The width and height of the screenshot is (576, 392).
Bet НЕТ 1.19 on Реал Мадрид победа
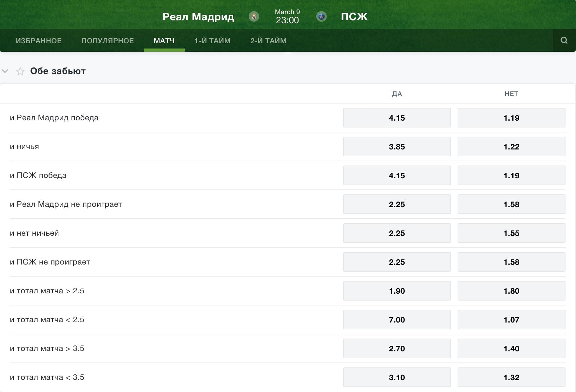(511, 118)
